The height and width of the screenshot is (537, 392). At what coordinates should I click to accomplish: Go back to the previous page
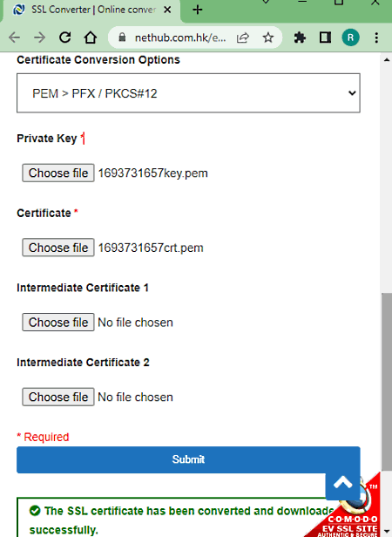(15, 37)
